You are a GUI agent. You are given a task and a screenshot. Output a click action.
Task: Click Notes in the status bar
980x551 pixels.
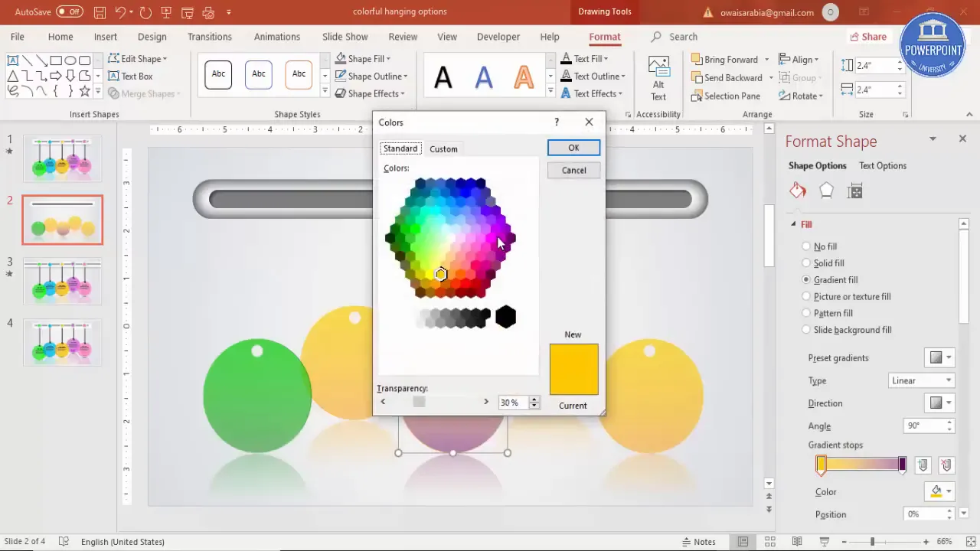[x=698, y=542]
